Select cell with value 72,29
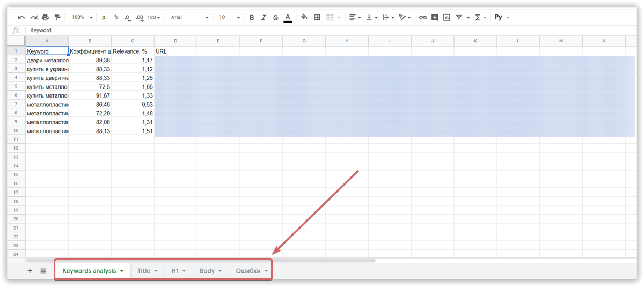 coord(90,113)
